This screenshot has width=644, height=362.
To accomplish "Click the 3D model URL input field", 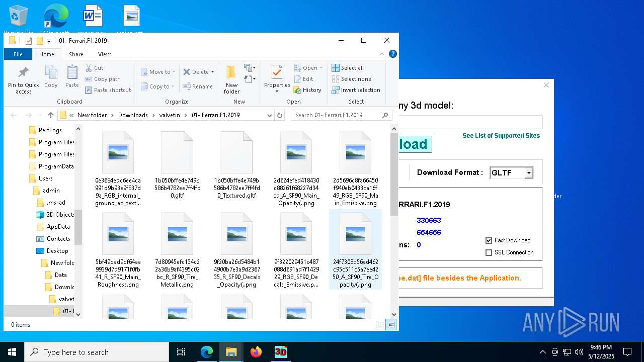I will point(470,122).
